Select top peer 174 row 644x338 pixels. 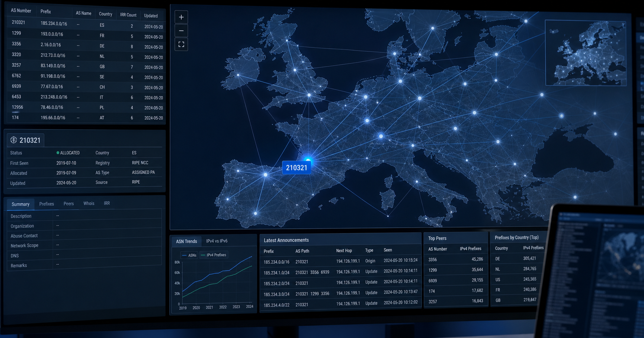coord(456,291)
